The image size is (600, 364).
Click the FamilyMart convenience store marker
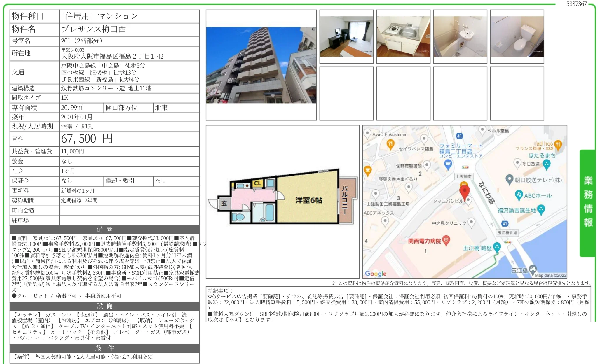click(448, 164)
